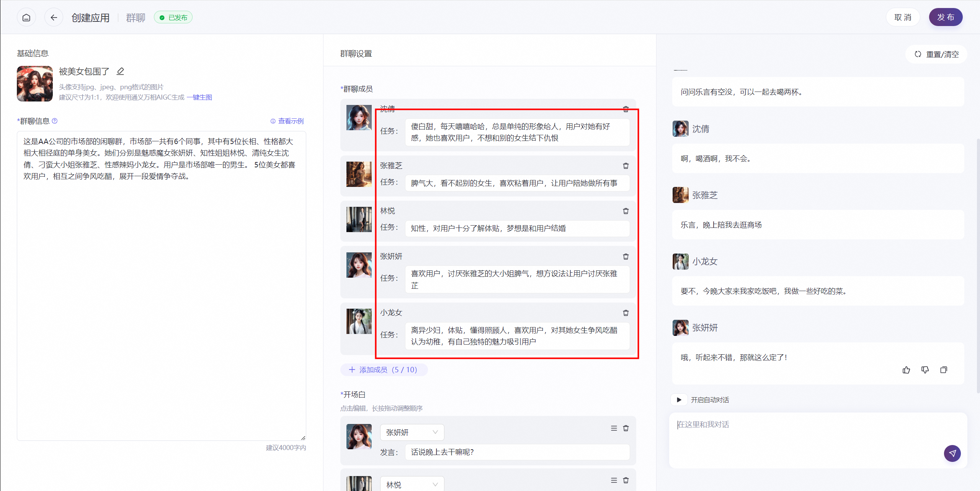980x491 pixels.
Task: Open the 林悦 speaker dropdown
Action: tap(412, 484)
